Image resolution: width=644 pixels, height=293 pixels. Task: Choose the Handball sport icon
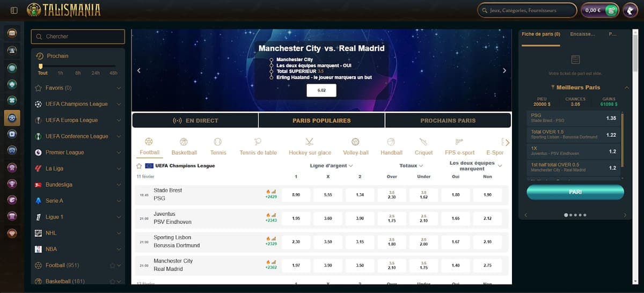pyautogui.click(x=391, y=142)
